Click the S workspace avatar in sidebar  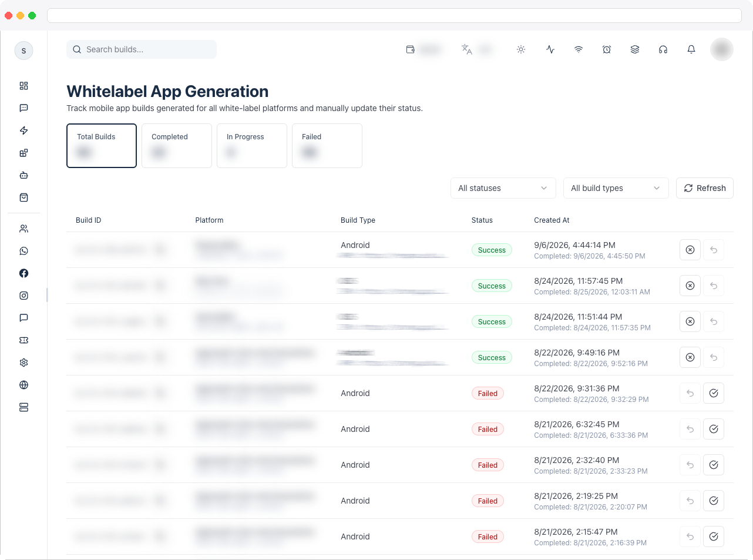pyautogui.click(x=23, y=51)
